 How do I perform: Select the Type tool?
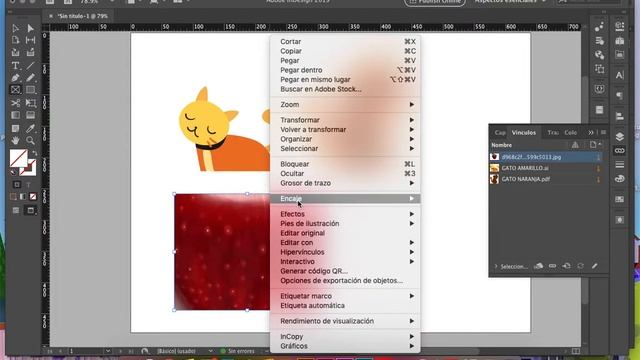point(15,65)
